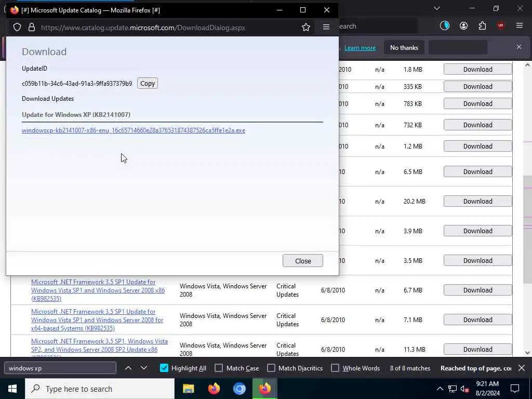Click the Download button for 6.7 MB row
This screenshot has width=532, height=399.
coord(478,290)
